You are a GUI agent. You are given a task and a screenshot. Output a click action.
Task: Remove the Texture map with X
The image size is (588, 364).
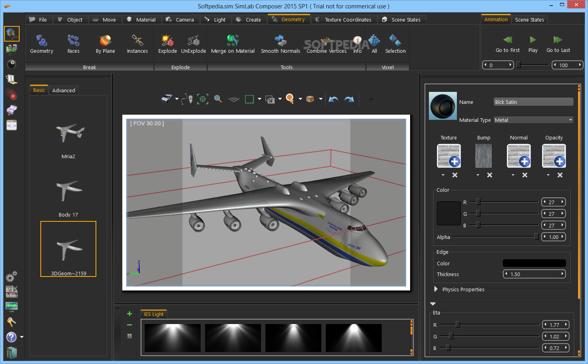click(x=455, y=175)
